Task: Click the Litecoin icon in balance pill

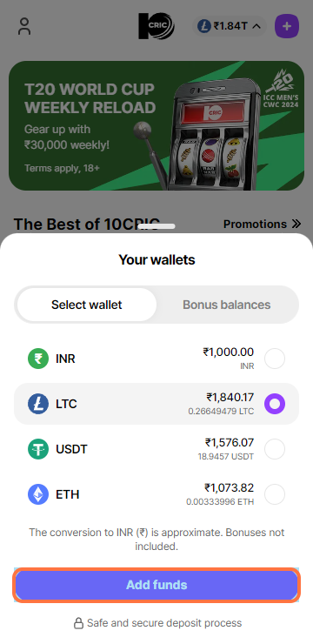Action: pyautogui.click(x=203, y=26)
